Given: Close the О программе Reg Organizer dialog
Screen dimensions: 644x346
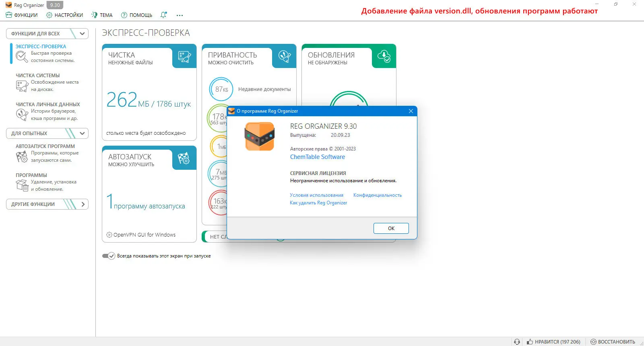Looking at the screenshot, I should (x=411, y=111).
